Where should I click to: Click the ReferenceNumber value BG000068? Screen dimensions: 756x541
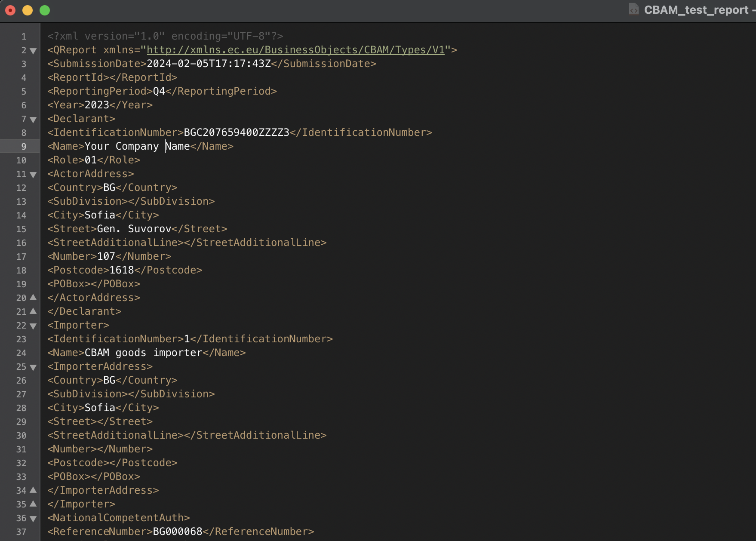tap(177, 532)
